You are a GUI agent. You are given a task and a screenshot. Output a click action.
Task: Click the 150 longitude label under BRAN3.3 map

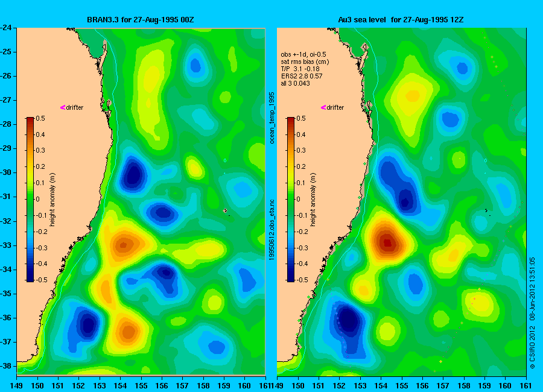tap(37, 385)
